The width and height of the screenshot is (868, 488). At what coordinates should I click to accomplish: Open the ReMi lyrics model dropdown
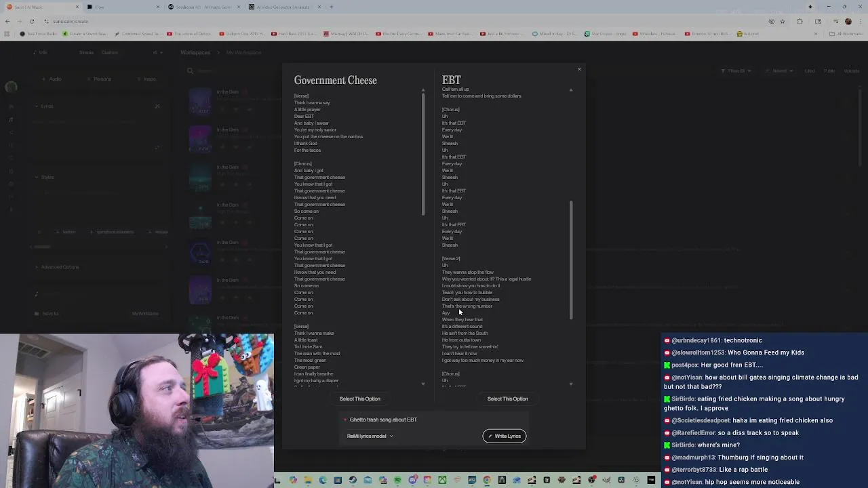[370, 436]
